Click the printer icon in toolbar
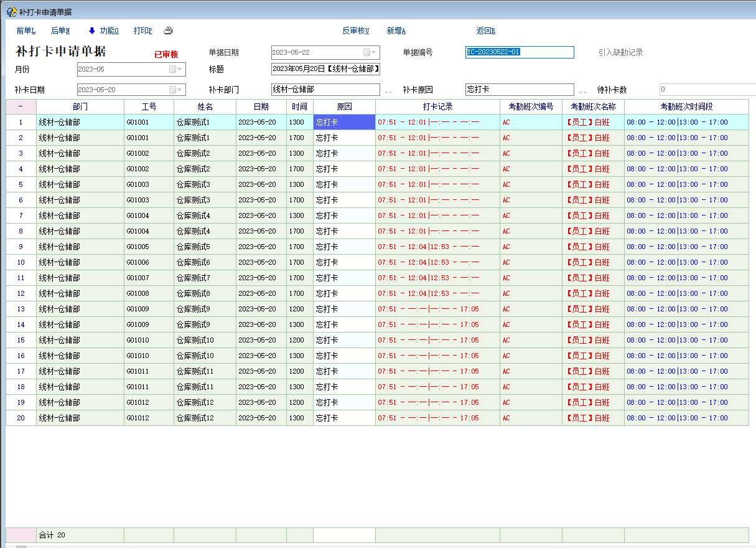This screenshot has width=756, height=548. 168,31
